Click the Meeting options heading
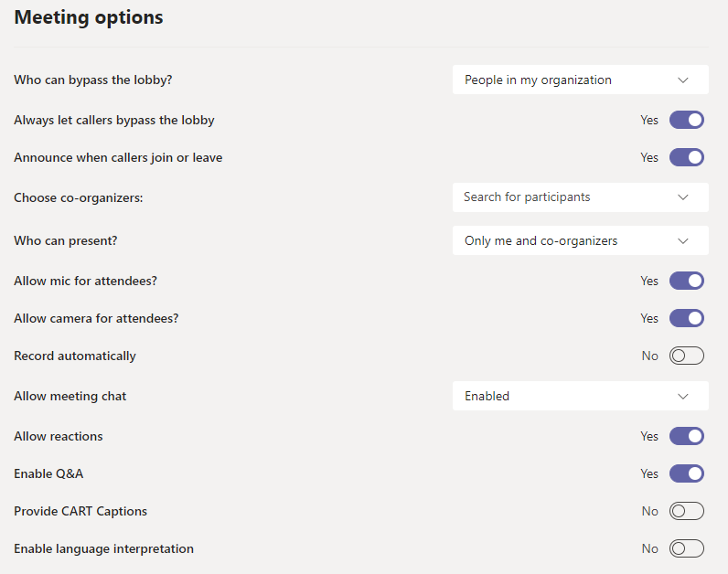728x574 pixels. pyautogui.click(x=89, y=17)
